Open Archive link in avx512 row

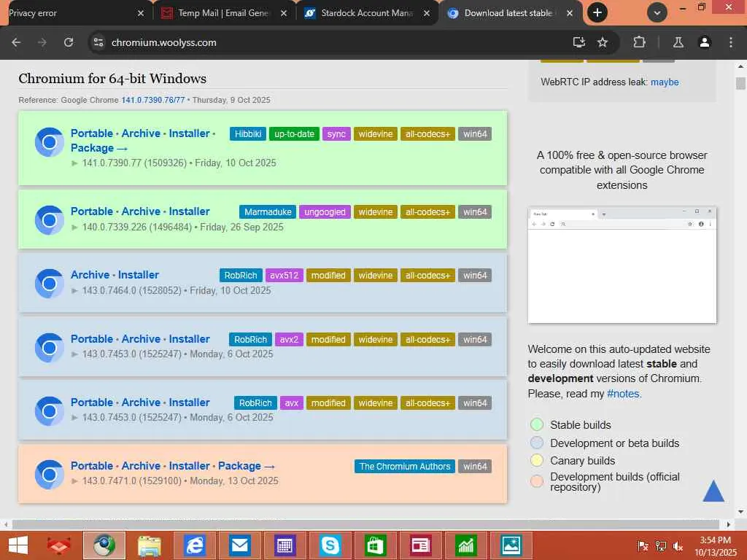coord(90,275)
